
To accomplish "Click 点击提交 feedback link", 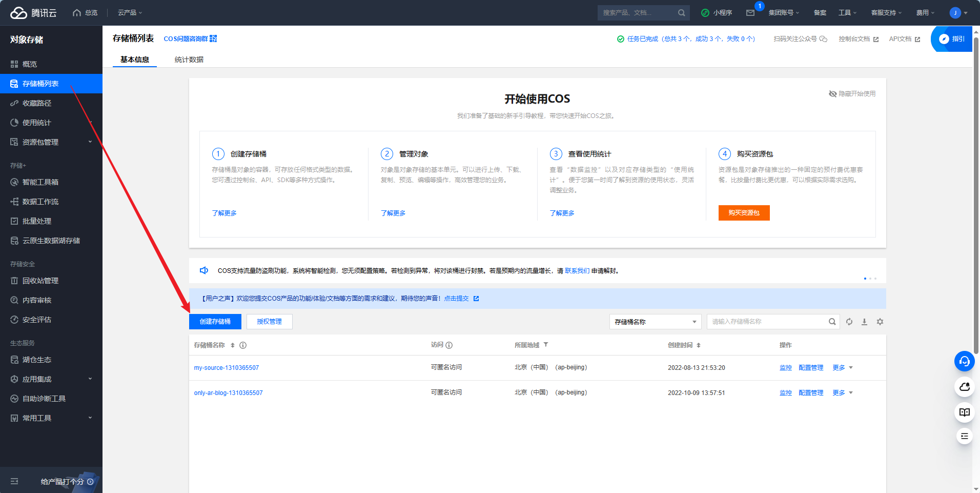I will point(456,299).
